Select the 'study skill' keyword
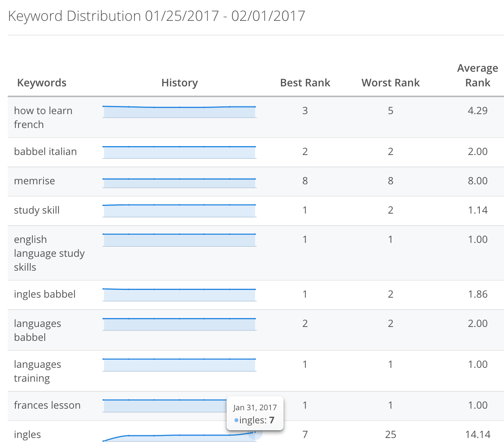This screenshot has height=448, width=504. pyautogui.click(x=37, y=210)
